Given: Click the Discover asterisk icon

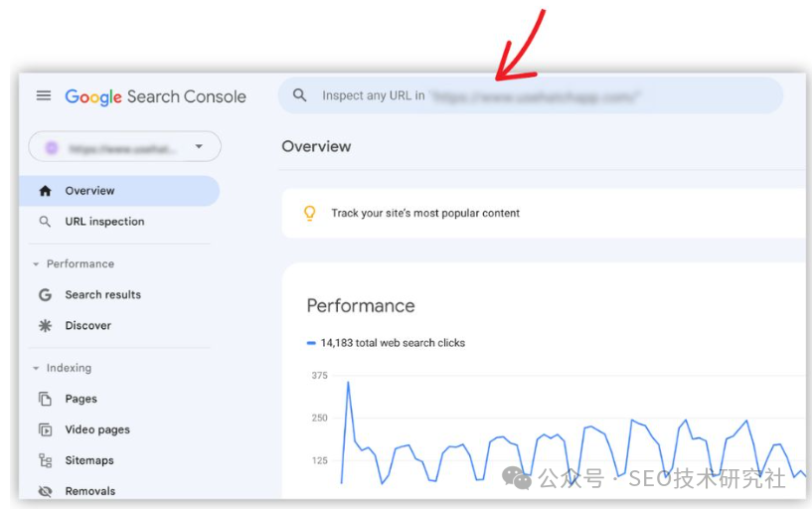Looking at the screenshot, I should pyautogui.click(x=45, y=325).
